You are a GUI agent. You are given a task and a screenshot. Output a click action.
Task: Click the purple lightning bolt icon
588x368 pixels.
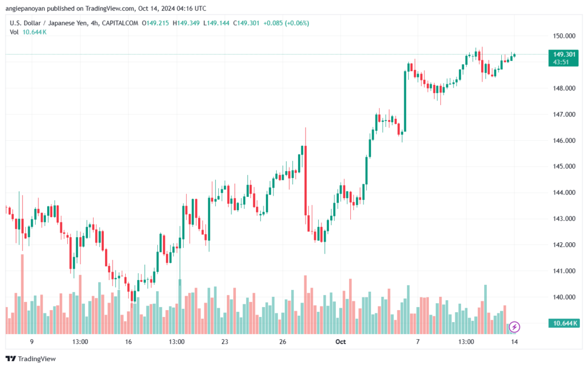coord(514,327)
